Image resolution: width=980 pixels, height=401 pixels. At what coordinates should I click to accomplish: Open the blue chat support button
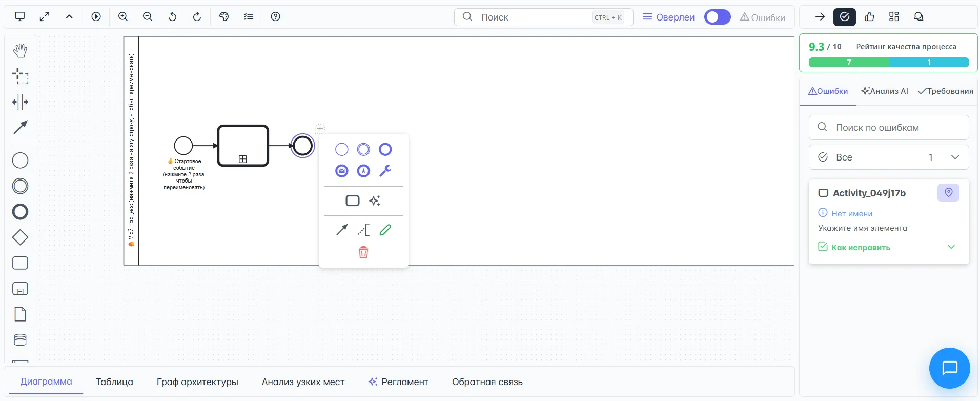tap(949, 368)
